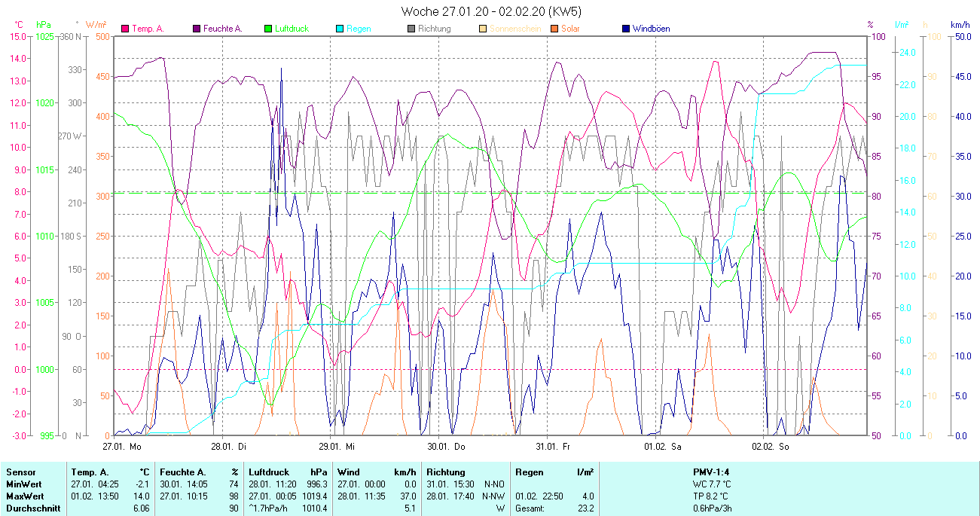Click the maximum temperature time '13:50'
The image size is (980, 516).
coord(109,496)
